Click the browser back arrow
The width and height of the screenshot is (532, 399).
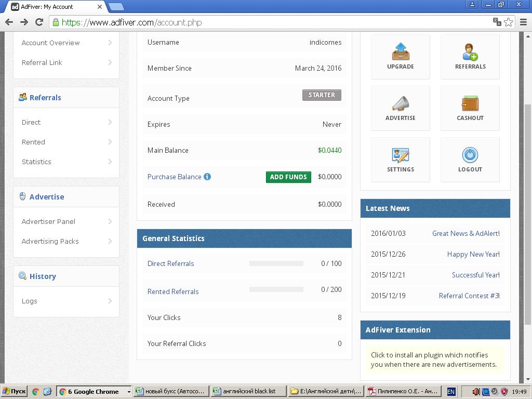coord(9,22)
